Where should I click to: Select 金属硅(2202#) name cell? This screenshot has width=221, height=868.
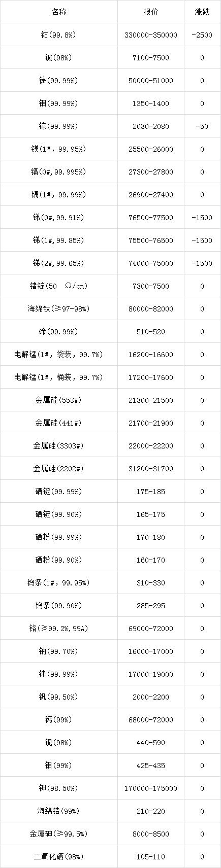pos(59,469)
